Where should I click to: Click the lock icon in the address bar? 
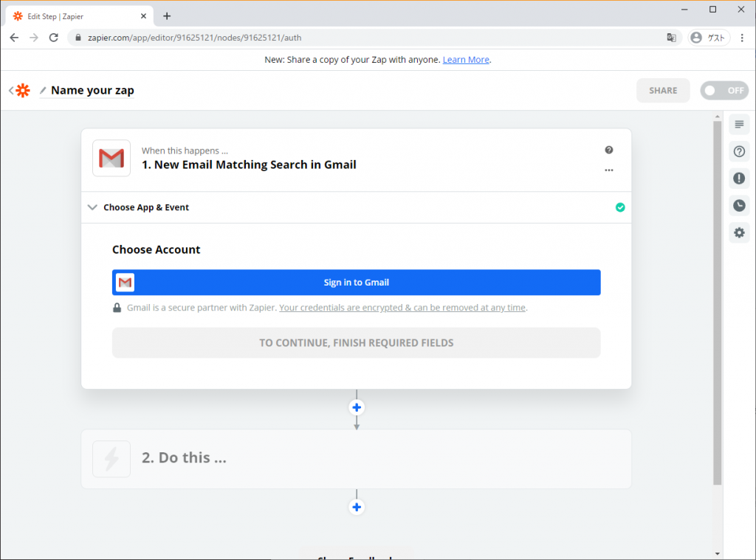click(x=78, y=38)
